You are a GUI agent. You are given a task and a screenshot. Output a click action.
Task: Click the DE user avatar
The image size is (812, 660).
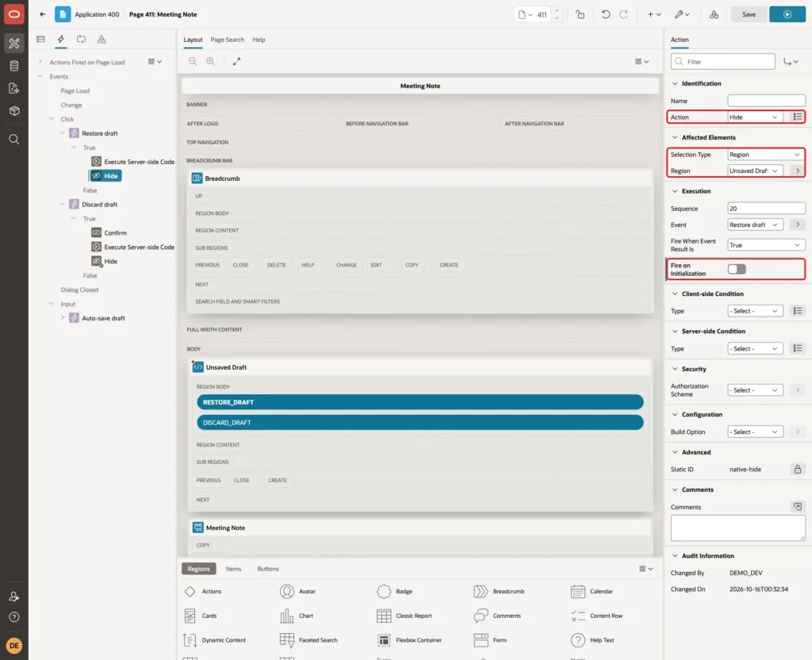(x=14, y=646)
